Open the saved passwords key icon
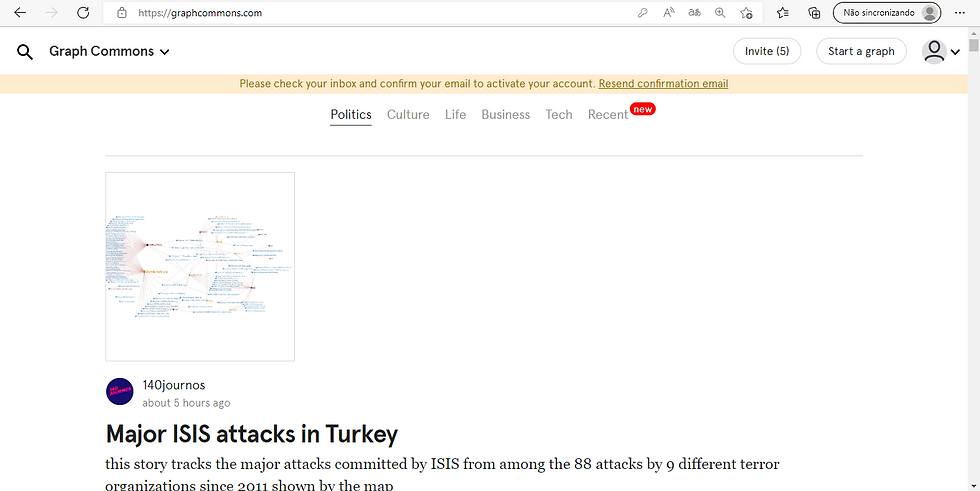 (x=642, y=12)
